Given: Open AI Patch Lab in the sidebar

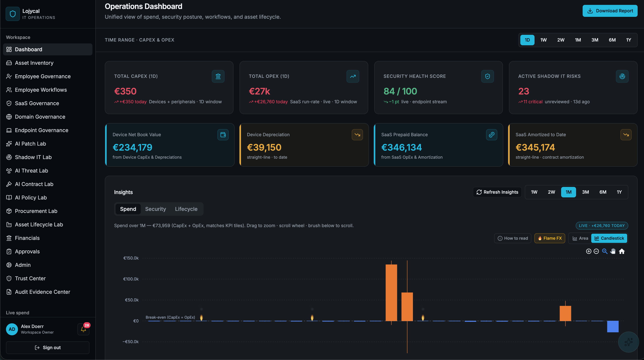Looking at the screenshot, I should click(x=48, y=144).
